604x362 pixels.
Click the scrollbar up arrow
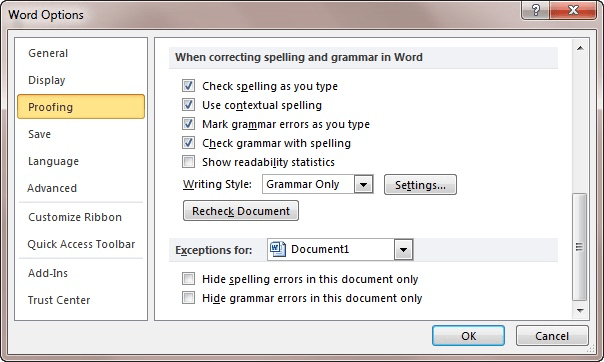(x=580, y=48)
